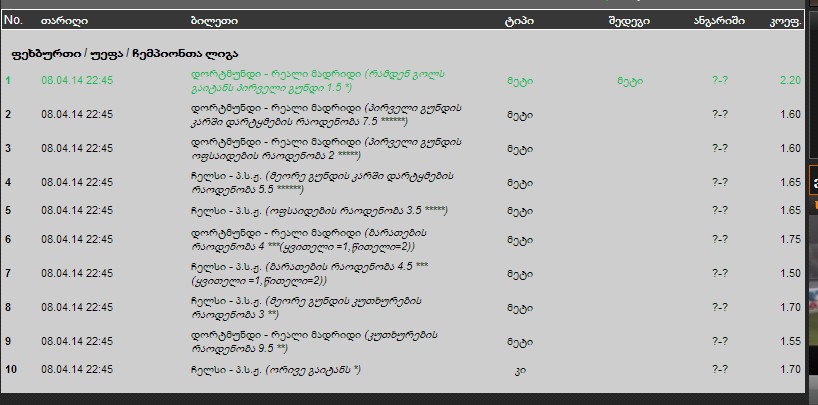818x405 pixels.
Task: Click the '?-?' score in row 5
Action: 720,210
